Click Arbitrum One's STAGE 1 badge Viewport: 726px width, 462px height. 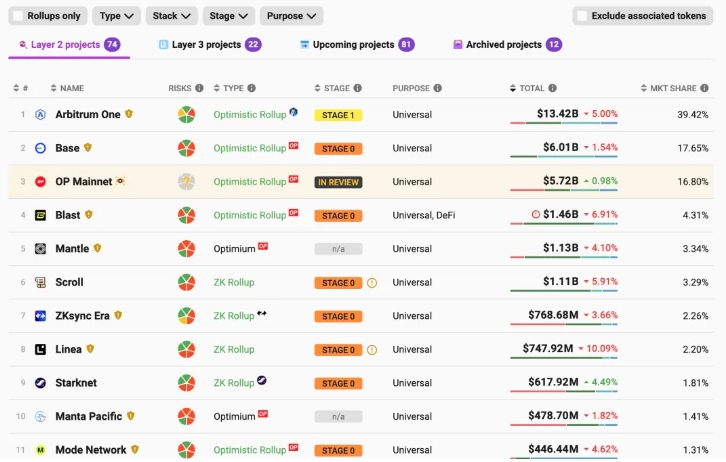[x=338, y=115]
